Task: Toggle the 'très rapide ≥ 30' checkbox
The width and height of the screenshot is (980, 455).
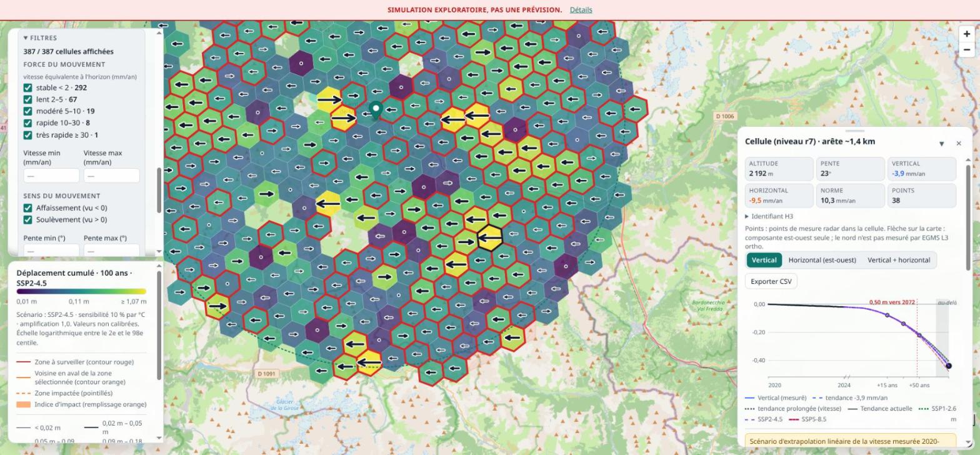Action: click(x=27, y=135)
